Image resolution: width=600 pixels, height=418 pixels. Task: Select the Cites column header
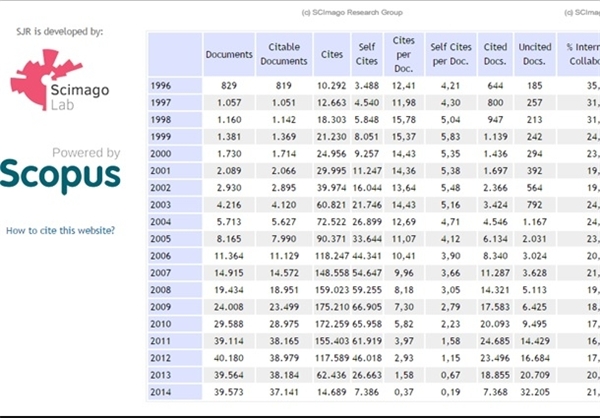pyautogui.click(x=332, y=54)
